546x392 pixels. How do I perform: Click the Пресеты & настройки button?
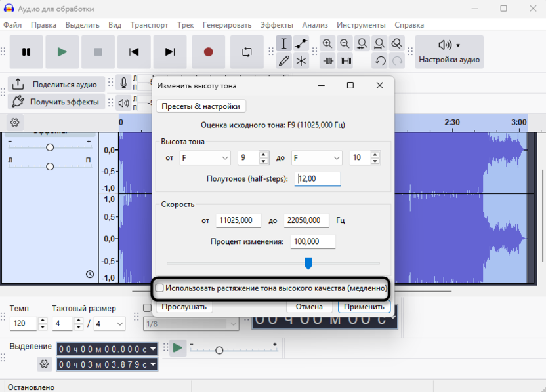pos(201,106)
